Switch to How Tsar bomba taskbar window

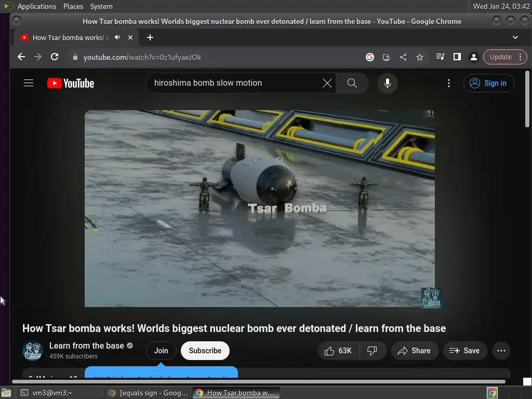236,393
